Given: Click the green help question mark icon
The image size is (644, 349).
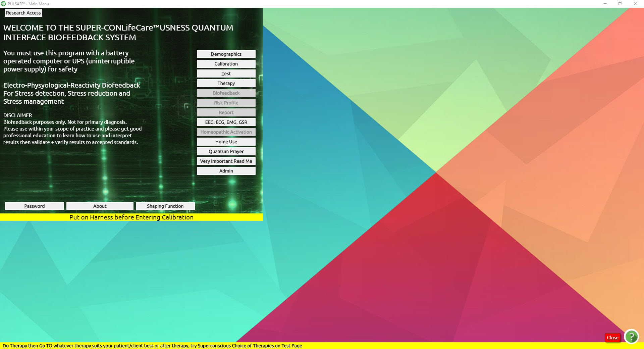Looking at the screenshot, I should (631, 337).
